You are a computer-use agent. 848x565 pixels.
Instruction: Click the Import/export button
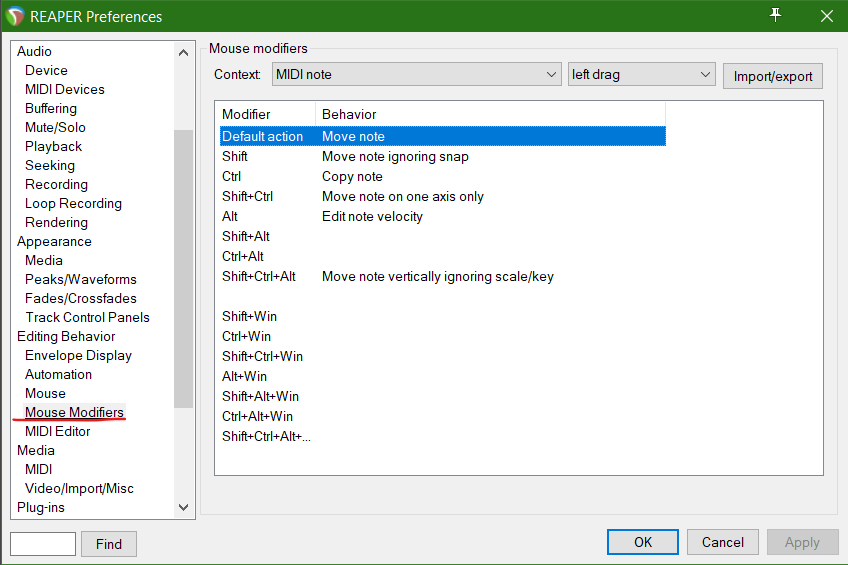(773, 76)
